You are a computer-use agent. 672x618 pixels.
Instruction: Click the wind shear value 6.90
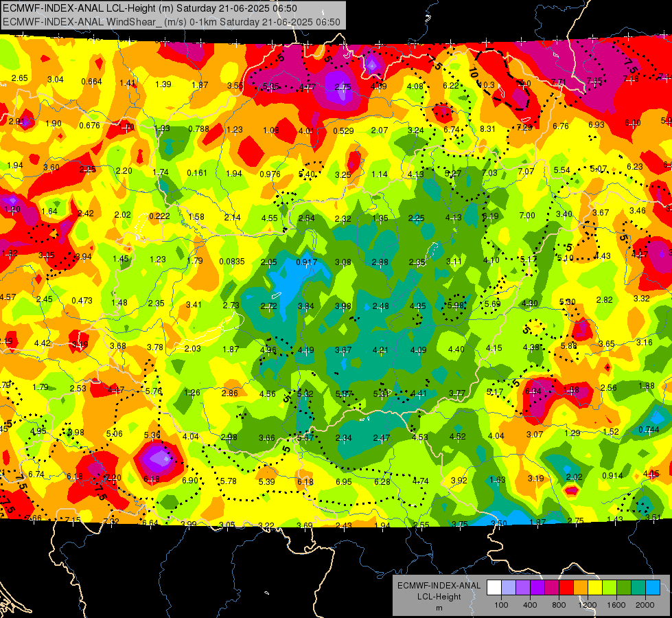190,481
